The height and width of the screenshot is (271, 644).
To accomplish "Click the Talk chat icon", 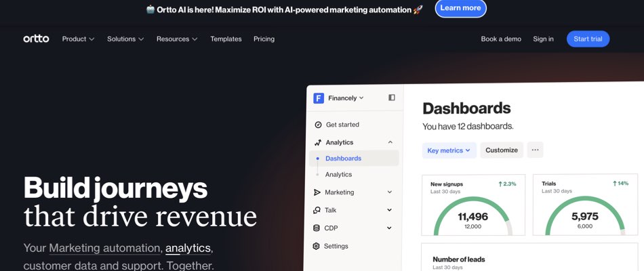I will [x=317, y=210].
